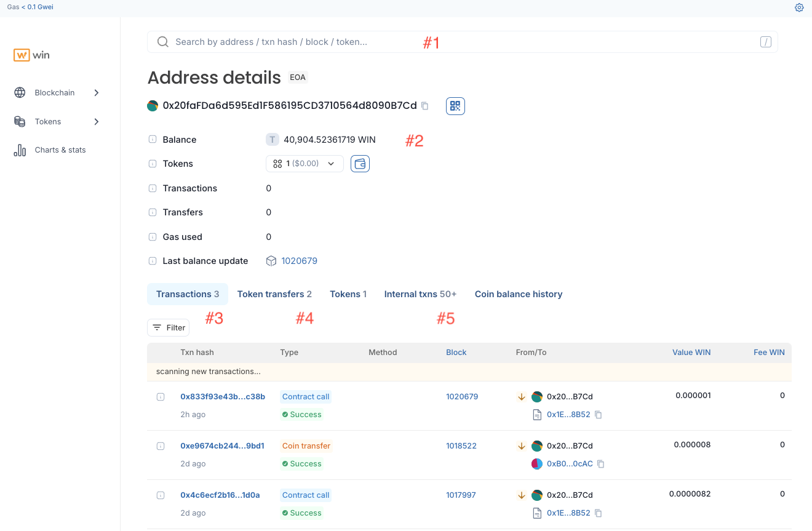Switch to the Token transfers tab
Screen dimensions: 812x531
click(274, 294)
